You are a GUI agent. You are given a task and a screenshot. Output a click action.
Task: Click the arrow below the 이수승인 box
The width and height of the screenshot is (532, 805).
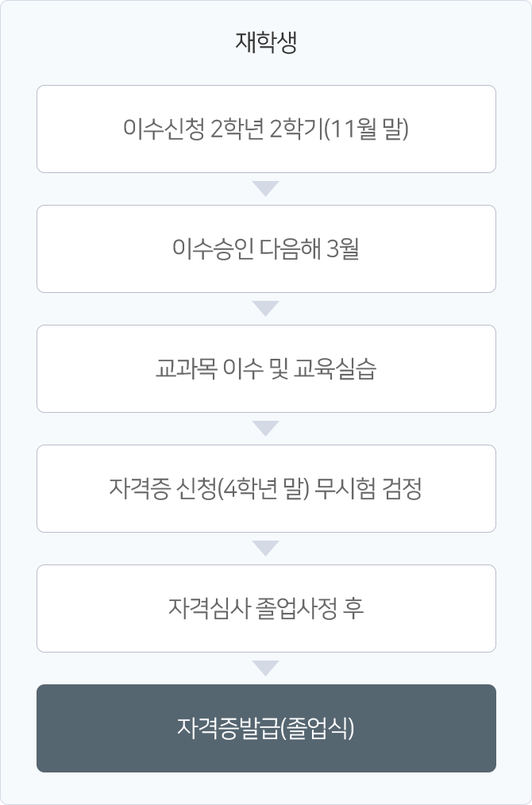(266, 309)
